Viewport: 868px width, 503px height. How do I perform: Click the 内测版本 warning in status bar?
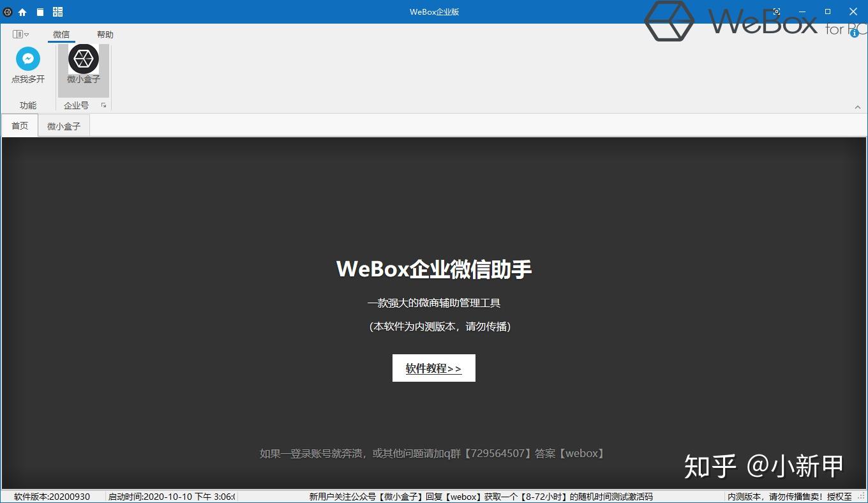click(790, 497)
